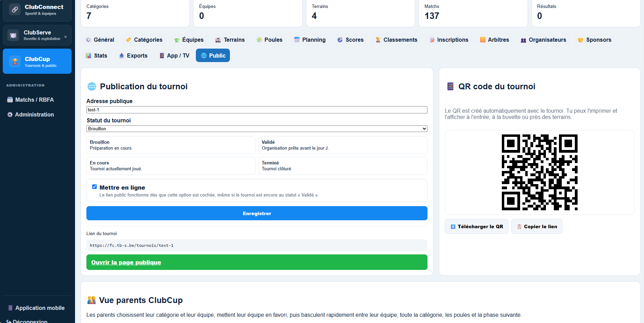Click the Matchs 137 stat card
Viewport: 644px width, 323px height.
click(x=473, y=13)
